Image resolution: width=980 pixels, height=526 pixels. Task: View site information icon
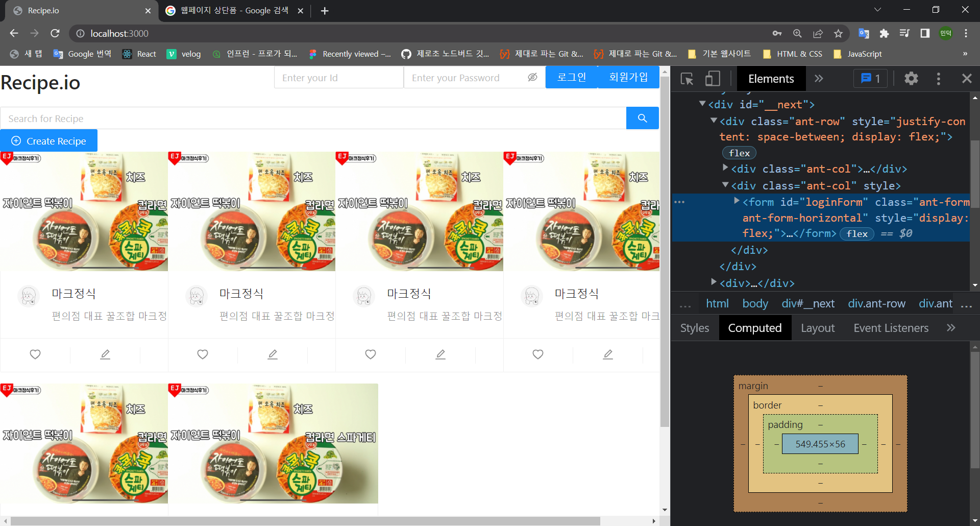tap(80, 33)
